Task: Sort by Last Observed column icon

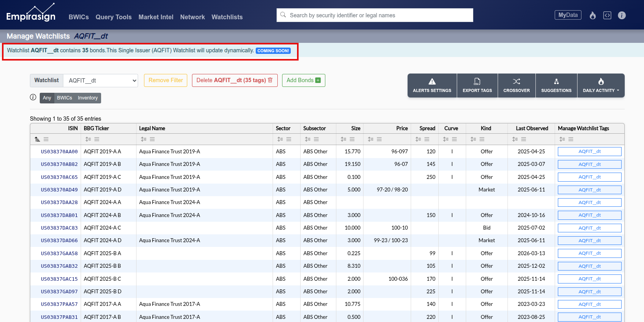Action: (515, 139)
